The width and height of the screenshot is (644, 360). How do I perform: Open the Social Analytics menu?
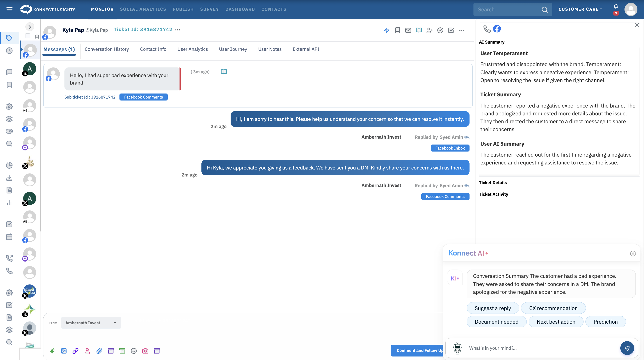click(143, 9)
